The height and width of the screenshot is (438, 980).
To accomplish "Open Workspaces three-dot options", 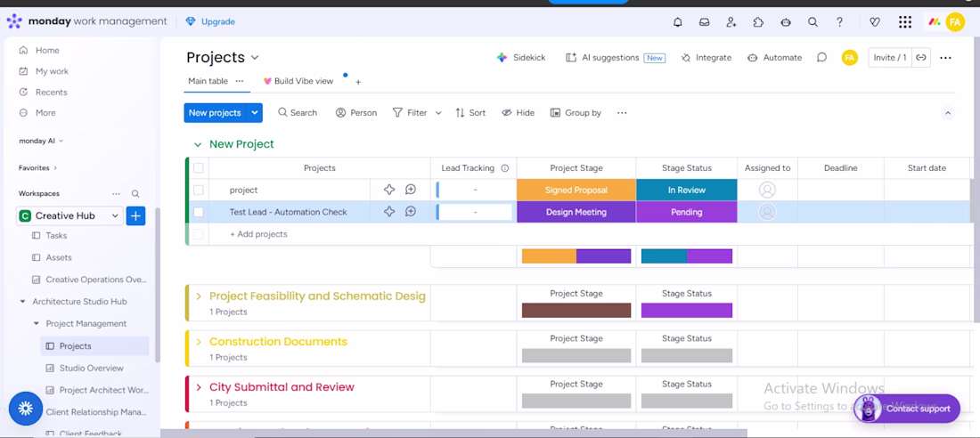I will (116, 194).
